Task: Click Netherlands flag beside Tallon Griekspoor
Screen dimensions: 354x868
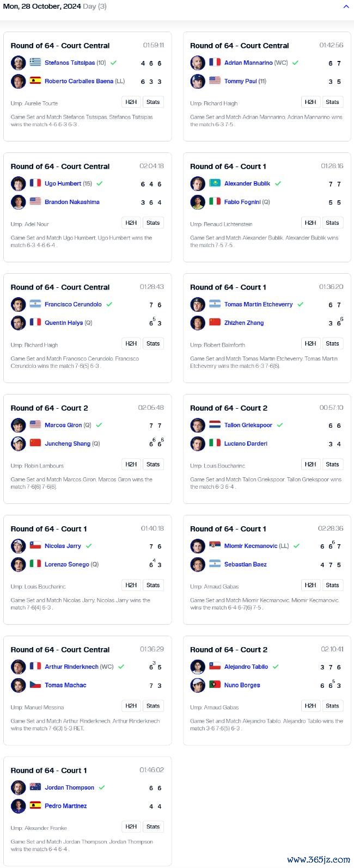Action: coord(215,424)
